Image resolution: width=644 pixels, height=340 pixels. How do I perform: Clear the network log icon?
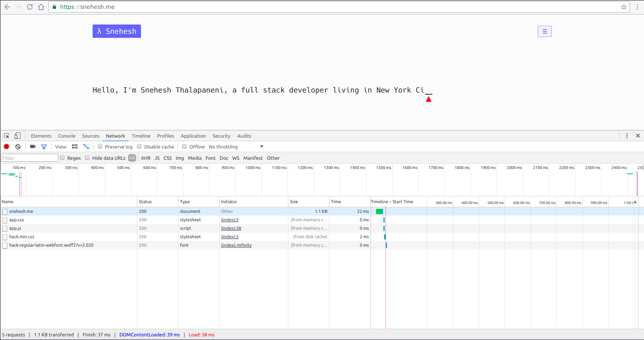[18, 146]
